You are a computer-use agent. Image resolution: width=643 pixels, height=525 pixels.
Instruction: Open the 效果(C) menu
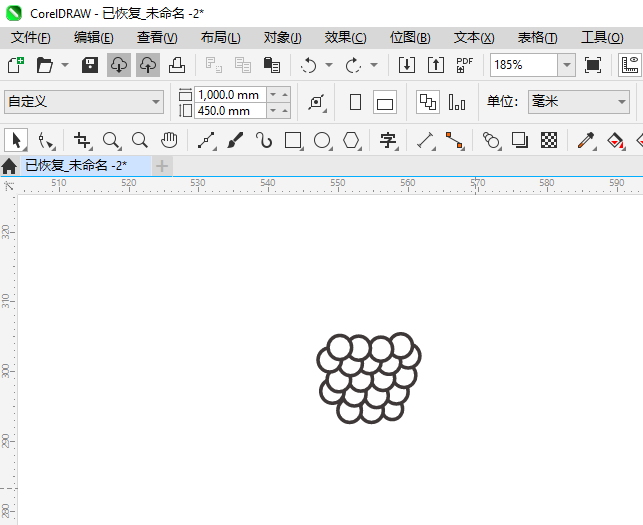pos(345,37)
